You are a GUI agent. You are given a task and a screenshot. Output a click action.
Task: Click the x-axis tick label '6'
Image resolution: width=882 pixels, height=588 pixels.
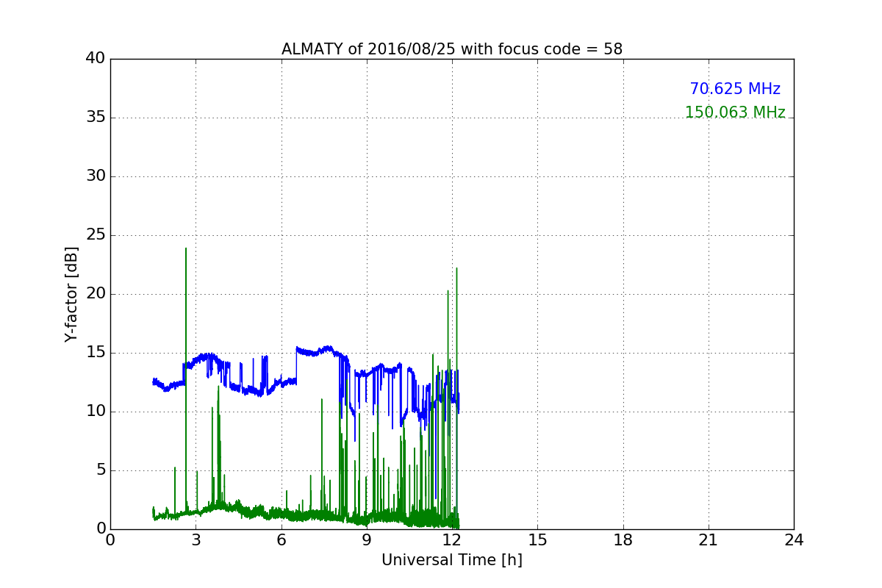coord(282,540)
